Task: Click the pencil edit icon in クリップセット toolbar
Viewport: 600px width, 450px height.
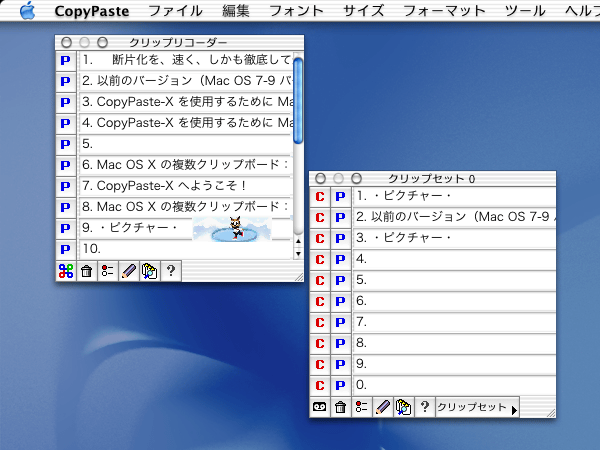Action: [382, 407]
